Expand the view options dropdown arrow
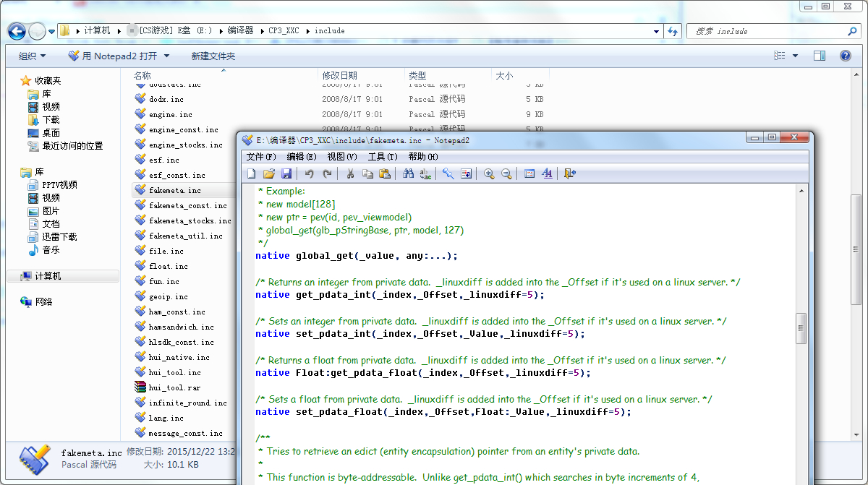Image resolution: width=868 pixels, height=485 pixels. (796, 56)
